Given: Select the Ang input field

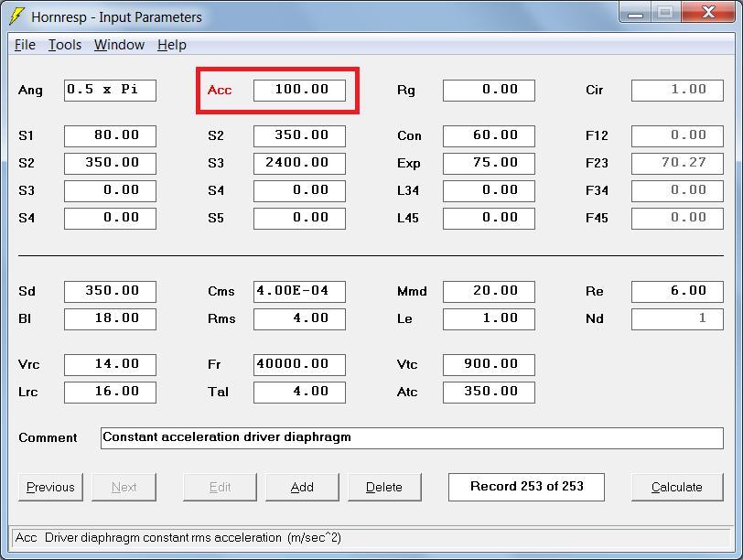Looking at the screenshot, I should 110,91.
